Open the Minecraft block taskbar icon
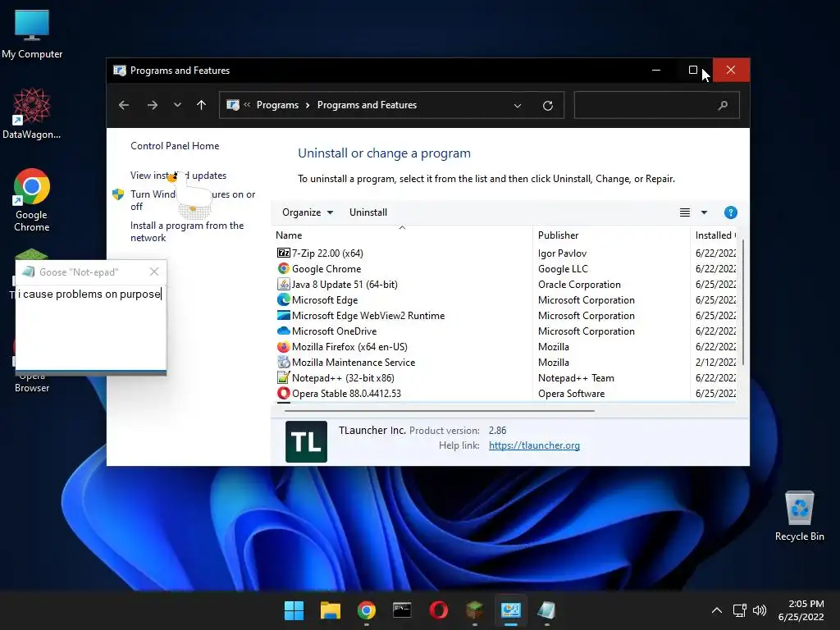 [475, 610]
